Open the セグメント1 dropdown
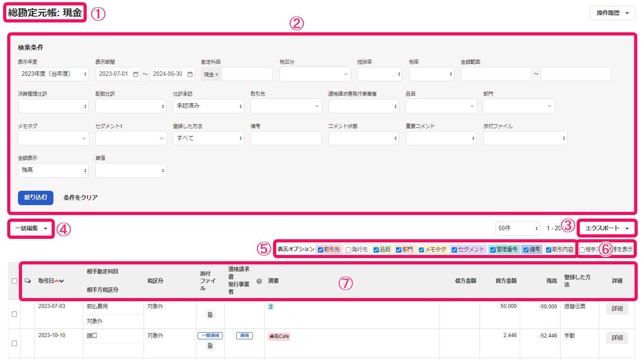 [131, 138]
